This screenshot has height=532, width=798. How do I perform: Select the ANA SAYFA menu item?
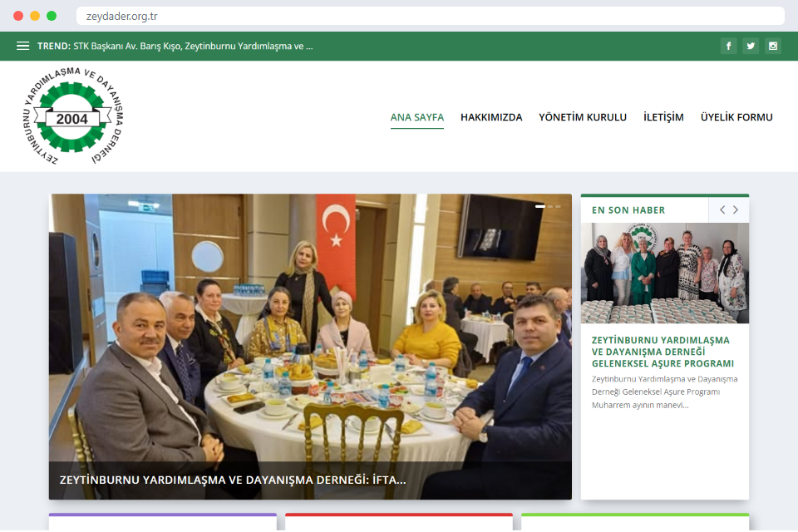(x=416, y=117)
